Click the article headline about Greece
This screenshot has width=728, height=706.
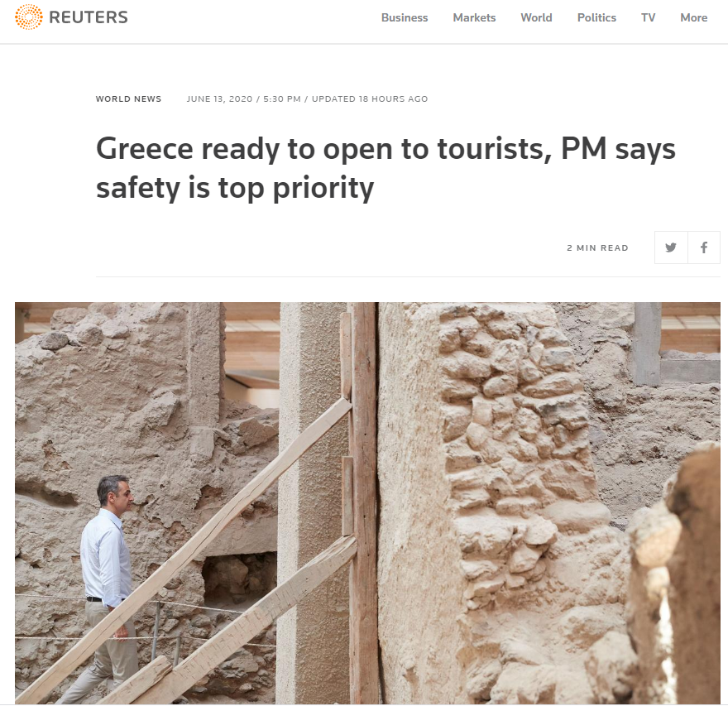click(x=386, y=168)
